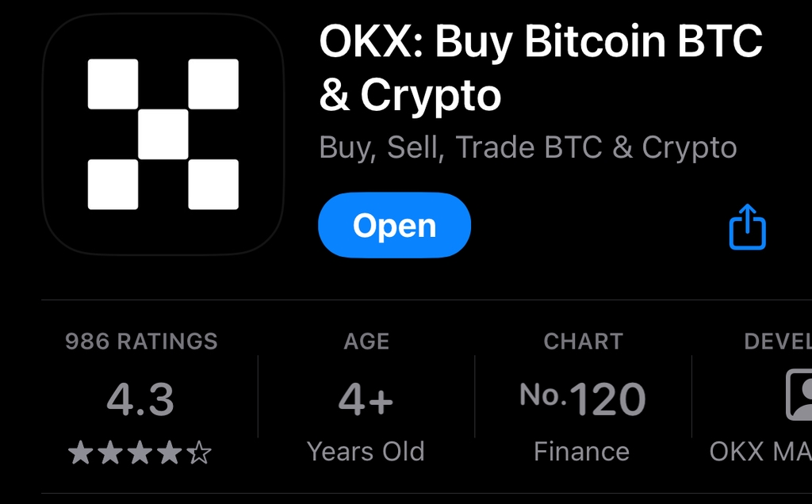Click the subtitle Buy, Sell, Trade BTC
The width and height of the screenshot is (812, 504).
527,148
